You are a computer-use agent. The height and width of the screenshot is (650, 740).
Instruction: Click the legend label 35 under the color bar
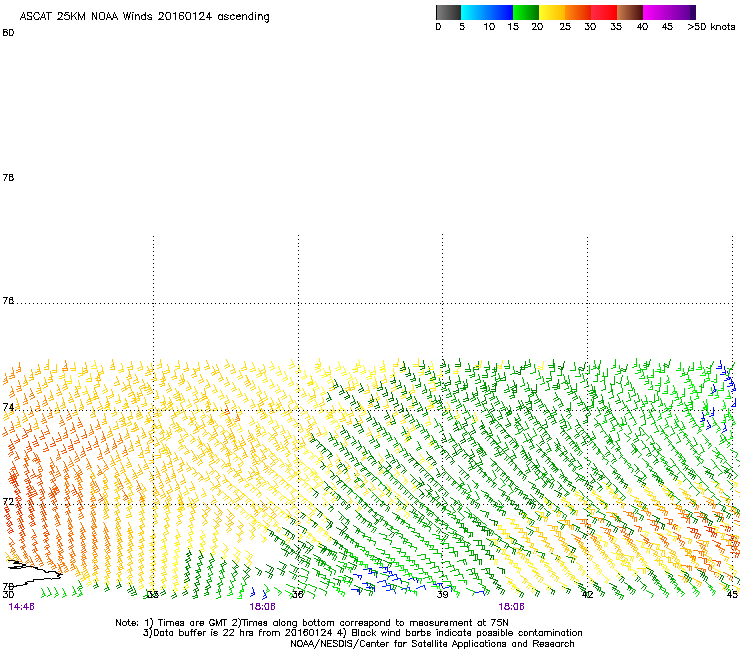(x=616, y=27)
